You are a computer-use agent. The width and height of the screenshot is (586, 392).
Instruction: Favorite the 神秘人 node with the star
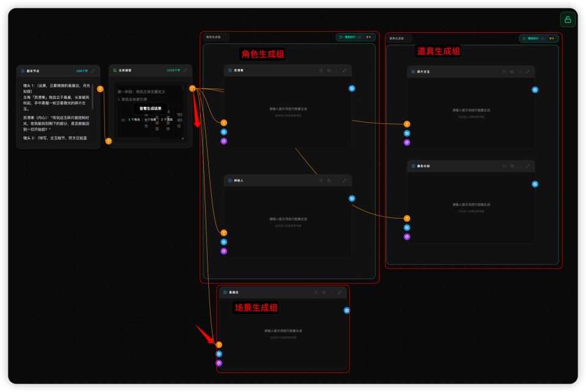tap(329, 181)
